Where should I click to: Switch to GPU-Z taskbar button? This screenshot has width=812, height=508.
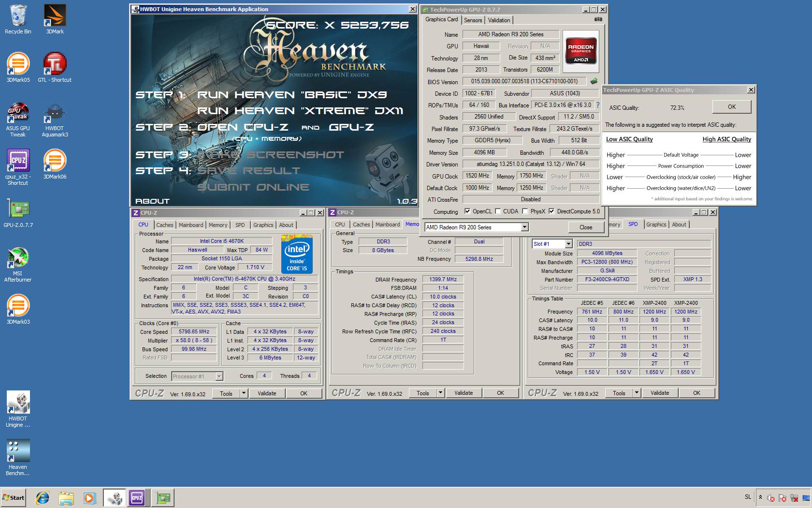pyautogui.click(x=163, y=498)
